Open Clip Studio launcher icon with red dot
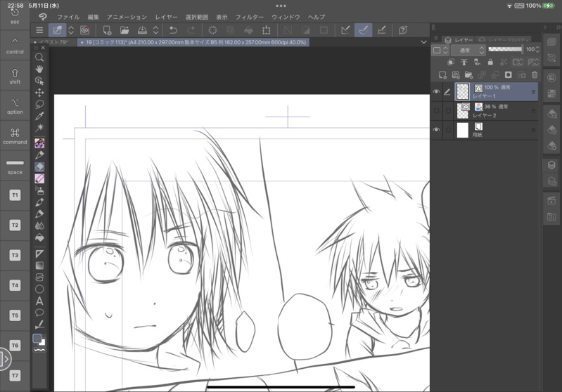Image resolution: width=562 pixels, height=392 pixels. coord(84,30)
